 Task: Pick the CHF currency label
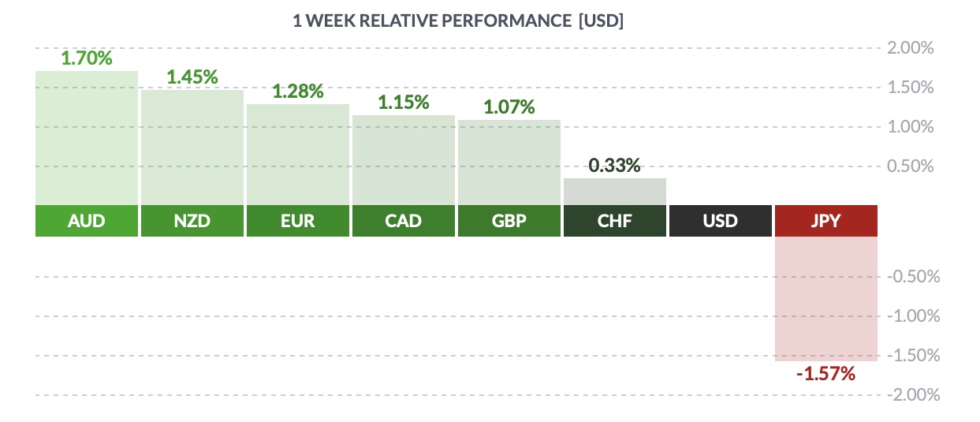click(615, 221)
